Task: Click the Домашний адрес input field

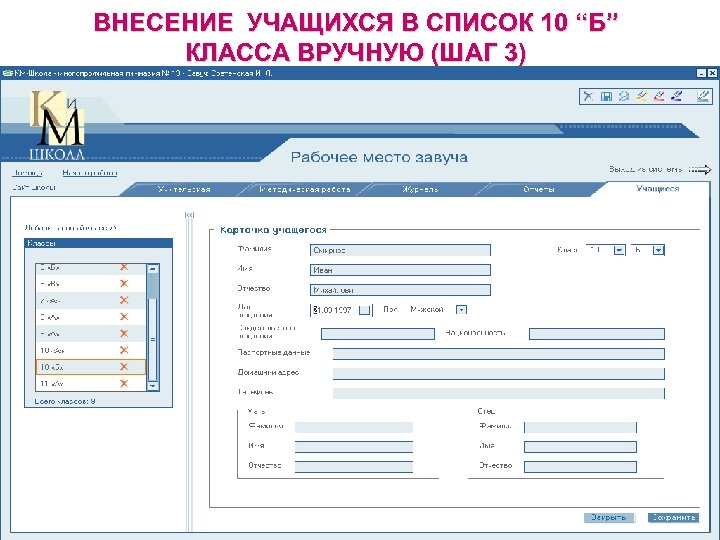Action: click(x=499, y=373)
